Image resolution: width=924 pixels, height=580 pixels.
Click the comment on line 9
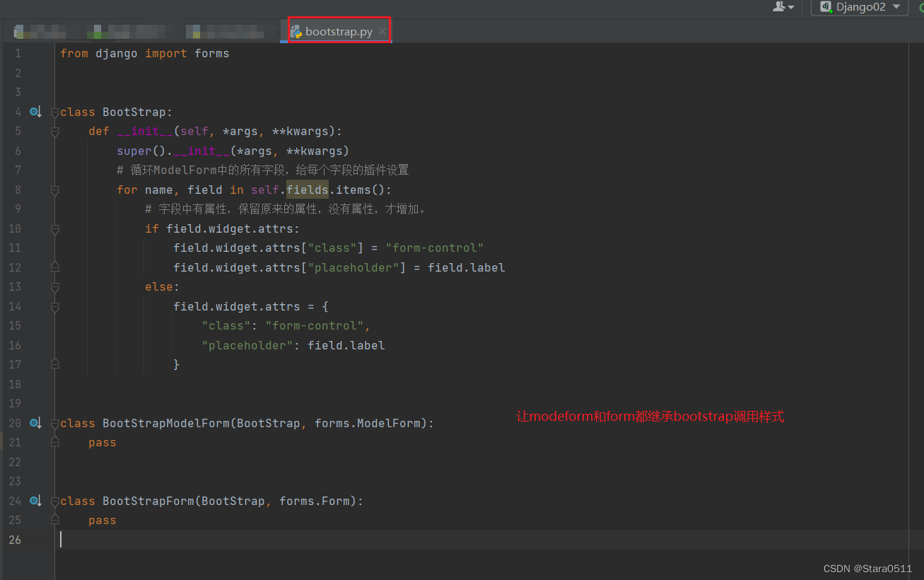tap(286, 209)
